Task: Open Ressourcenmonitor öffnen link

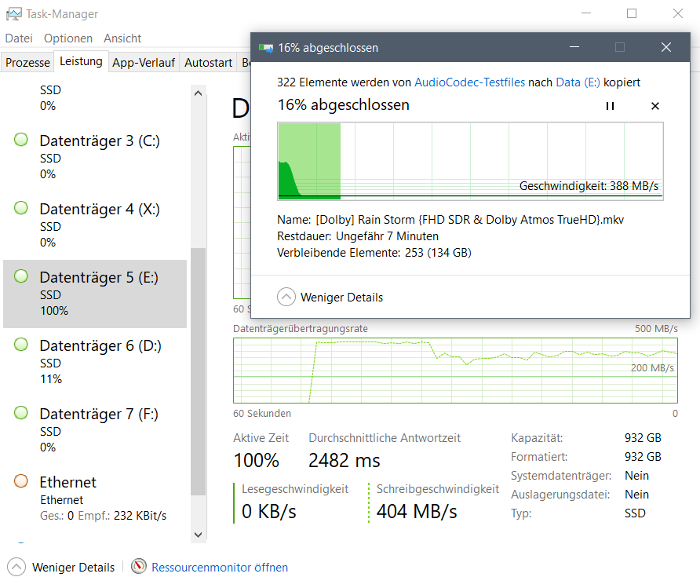Action: pyautogui.click(x=220, y=568)
